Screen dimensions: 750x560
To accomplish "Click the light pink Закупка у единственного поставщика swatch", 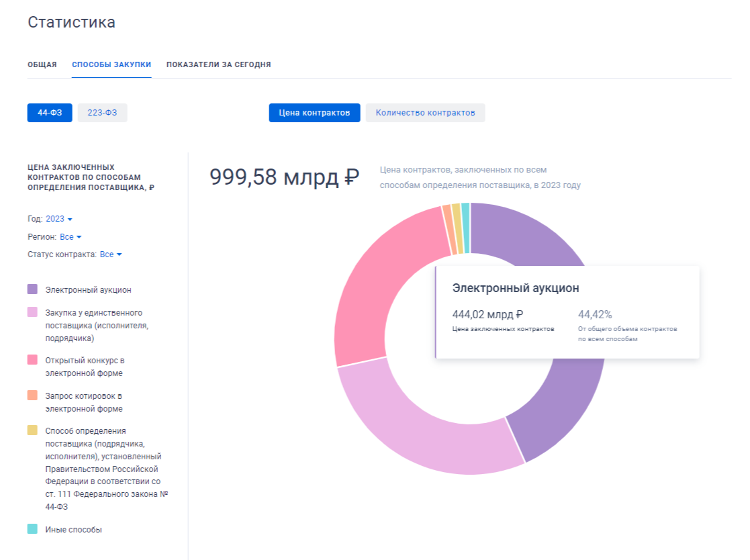I will tap(32, 312).
